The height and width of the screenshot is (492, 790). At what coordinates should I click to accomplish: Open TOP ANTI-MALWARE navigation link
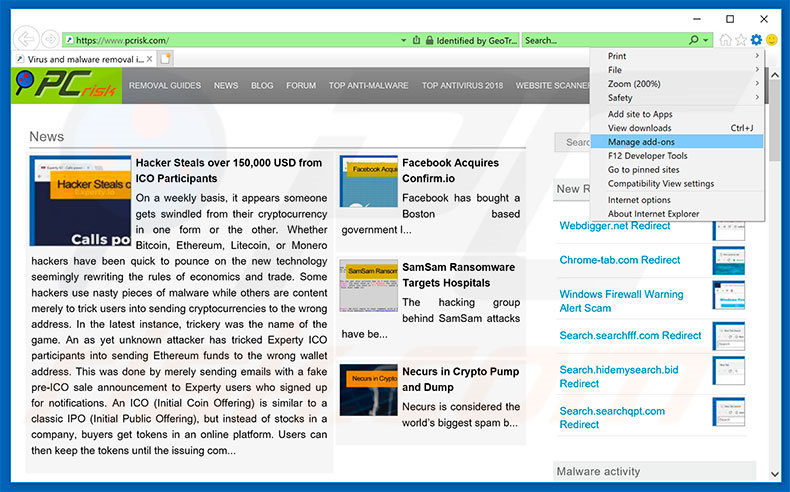(x=368, y=86)
